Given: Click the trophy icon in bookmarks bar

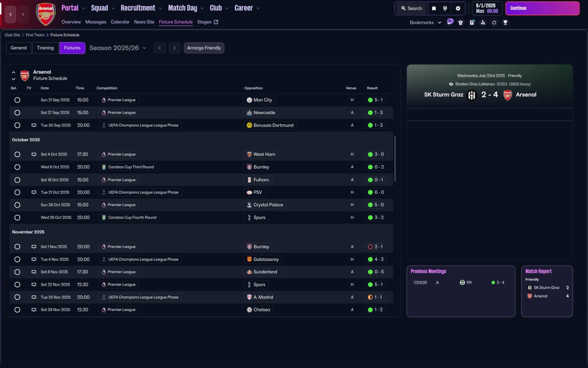Looking at the screenshot, I should coord(505,23).
